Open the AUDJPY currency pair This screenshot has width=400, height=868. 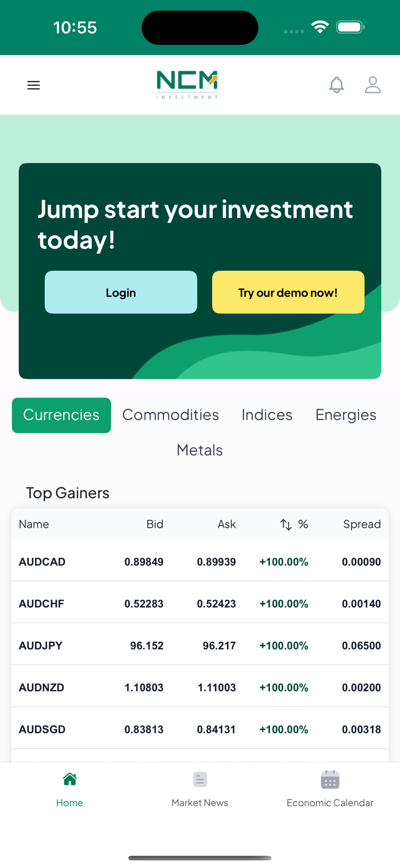tap(199, 646)
